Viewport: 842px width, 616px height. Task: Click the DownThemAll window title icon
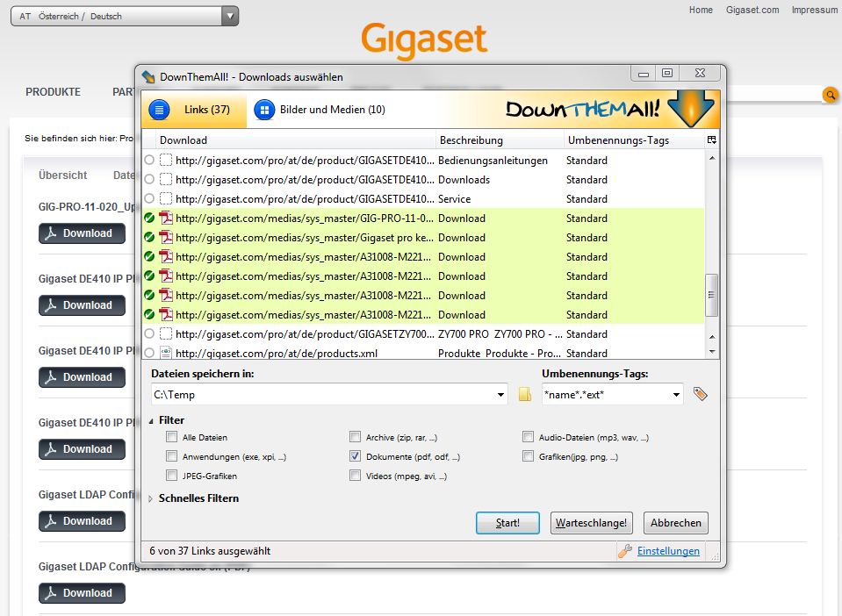(148, 76)
